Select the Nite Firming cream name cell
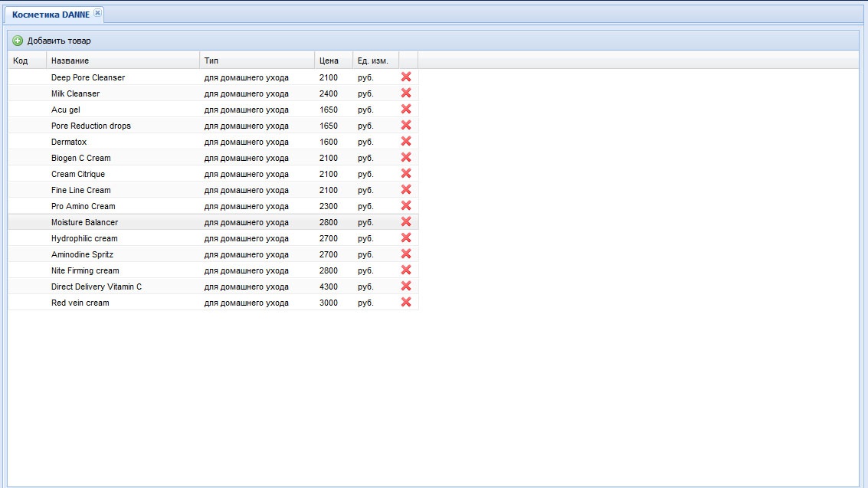The height and width of the screenshot is (488, 868). 123,270
